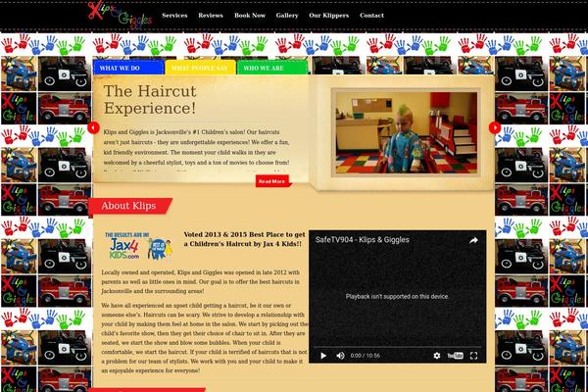Open the framed photo of the child's haircut
The width and height of the screenshot is (588, 392).
(406, 132)
